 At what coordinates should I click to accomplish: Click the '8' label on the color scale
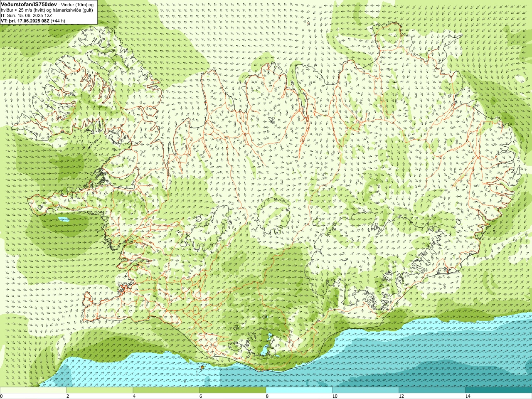267,396
